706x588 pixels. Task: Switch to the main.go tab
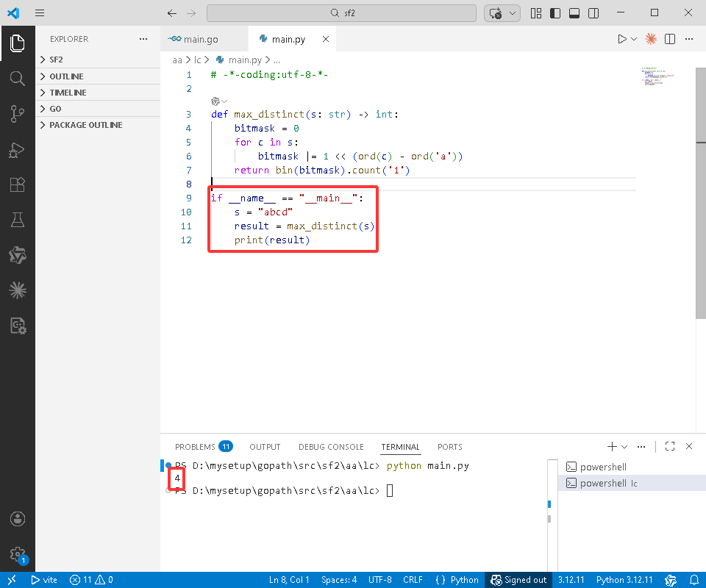point(204,39)
